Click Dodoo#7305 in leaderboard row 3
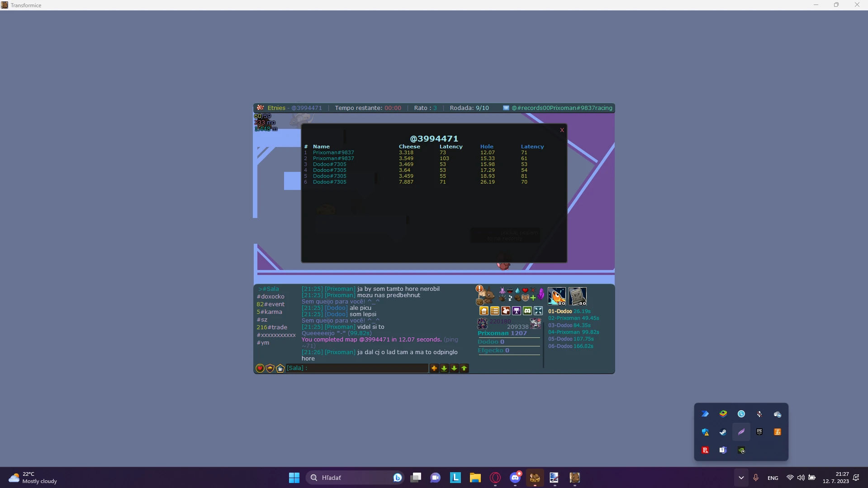The image size is (868, 488). (330, 165)
